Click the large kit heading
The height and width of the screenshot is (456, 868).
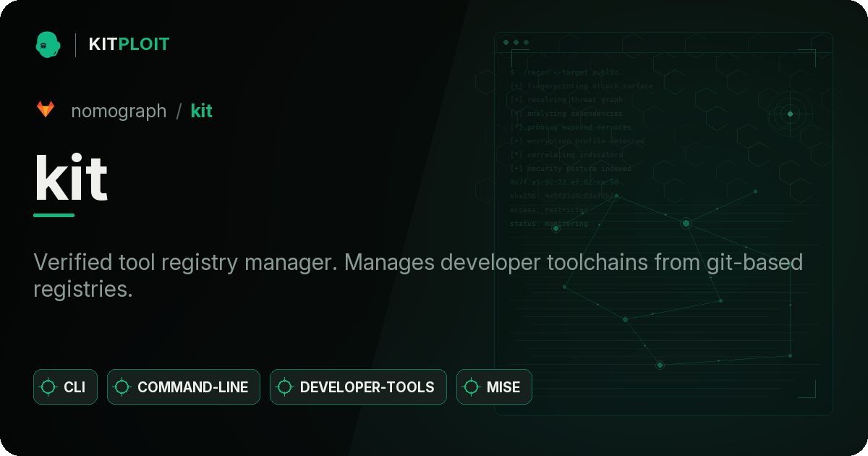coord(71,179)
